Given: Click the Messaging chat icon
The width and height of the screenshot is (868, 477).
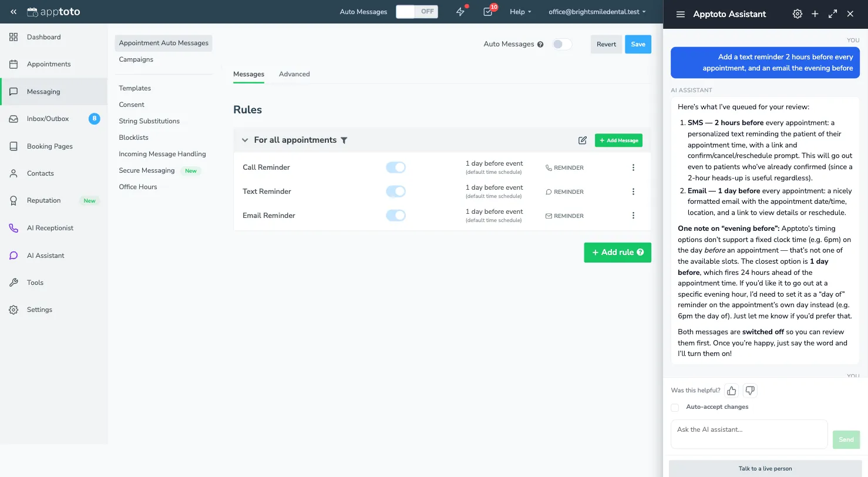Looking at the screenshot, I should tap(14, 92).
